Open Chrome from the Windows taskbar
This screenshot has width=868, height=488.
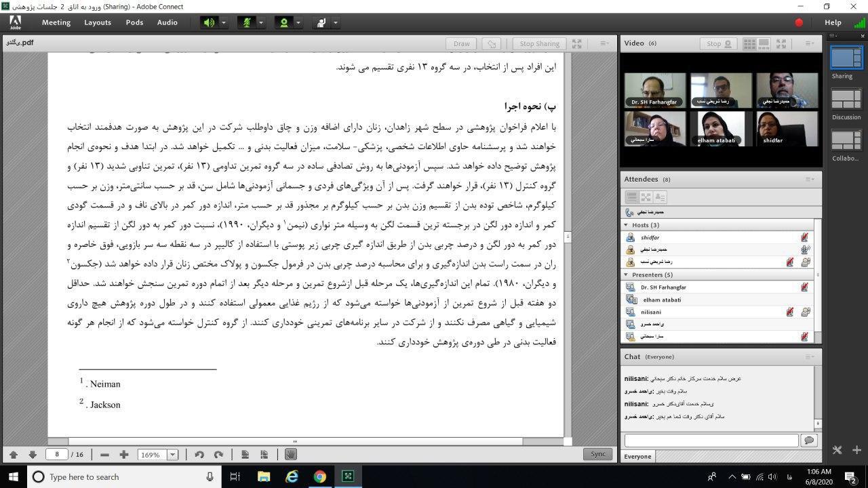coord(319,476)
